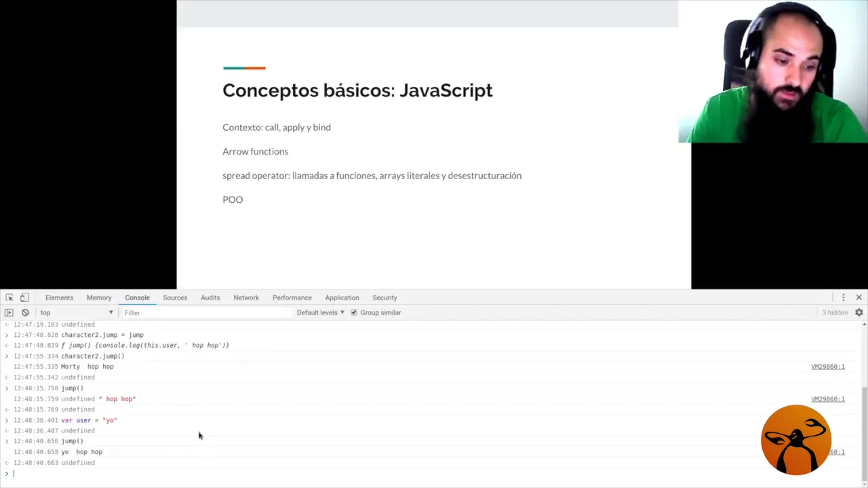Open the Security tab
Viewport: 868px width, 488px height.
(x=384, y=298)
